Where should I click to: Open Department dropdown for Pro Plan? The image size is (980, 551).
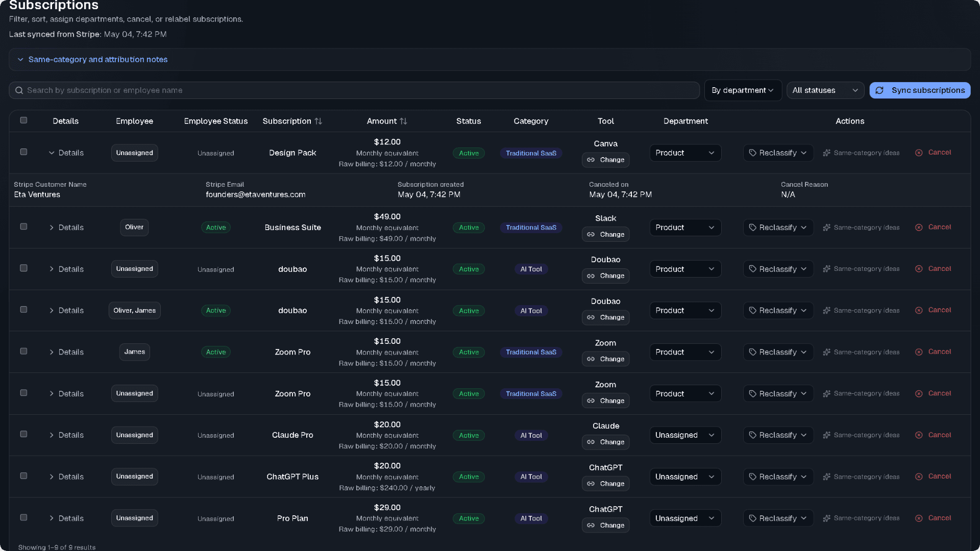point(685,518)
